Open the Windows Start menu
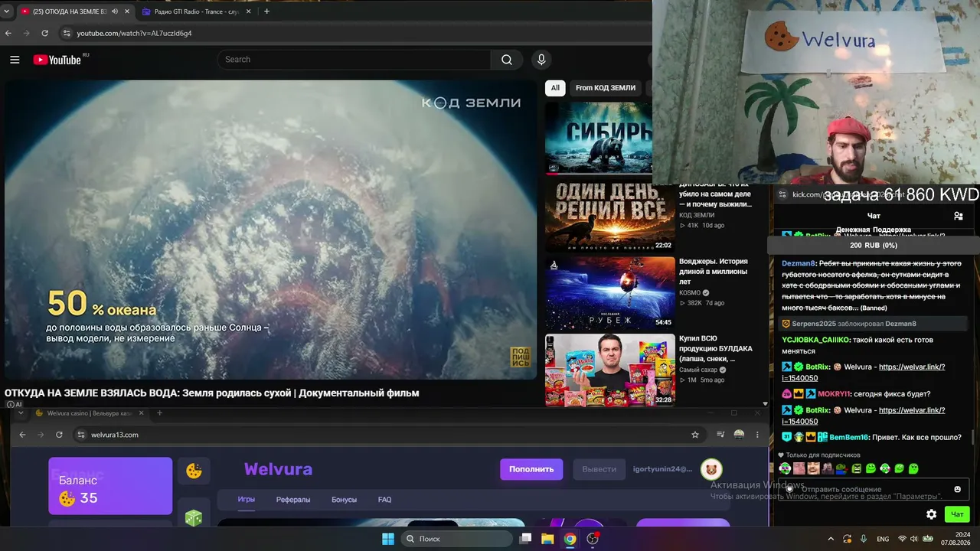This screenshot has height=551, width=980. click(388, 539)
